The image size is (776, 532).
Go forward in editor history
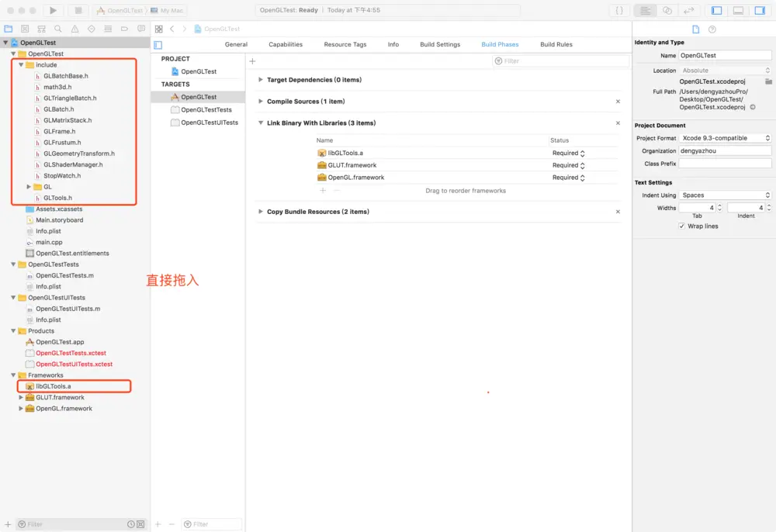click(x=184, y=29)
